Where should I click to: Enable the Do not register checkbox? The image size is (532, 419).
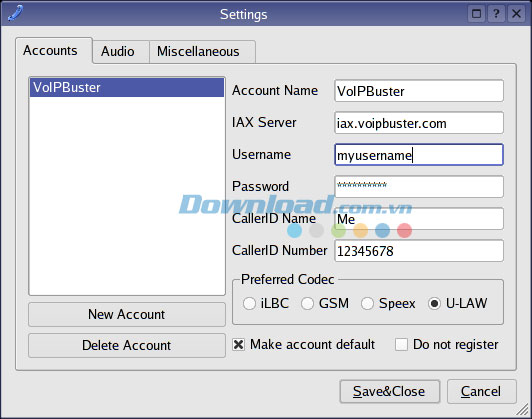[x=401, y=345]
